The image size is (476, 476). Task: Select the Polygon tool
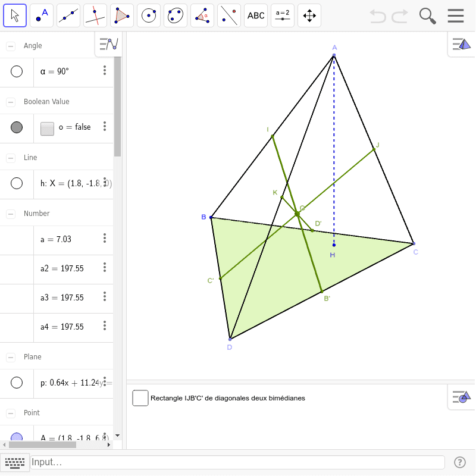[122, 15]
